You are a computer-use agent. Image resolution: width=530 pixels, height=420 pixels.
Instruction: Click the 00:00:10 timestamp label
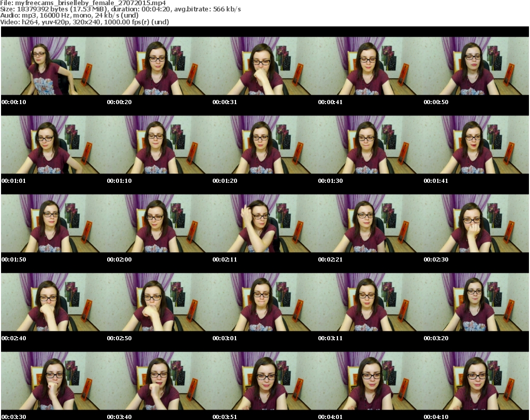point(13,102)
